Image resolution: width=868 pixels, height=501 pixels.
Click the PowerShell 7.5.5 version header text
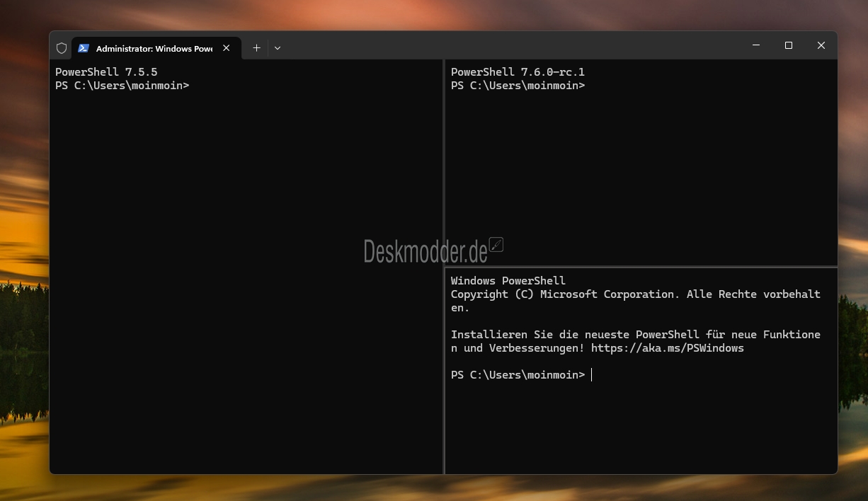pyautogui.click(x=106, y=72)
